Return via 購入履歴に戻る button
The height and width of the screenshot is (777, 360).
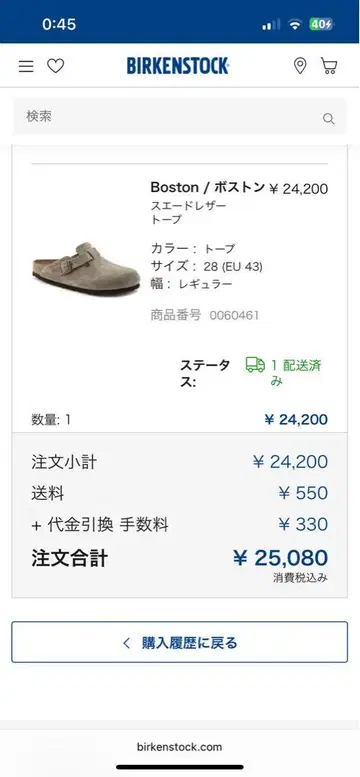point(180,642)
